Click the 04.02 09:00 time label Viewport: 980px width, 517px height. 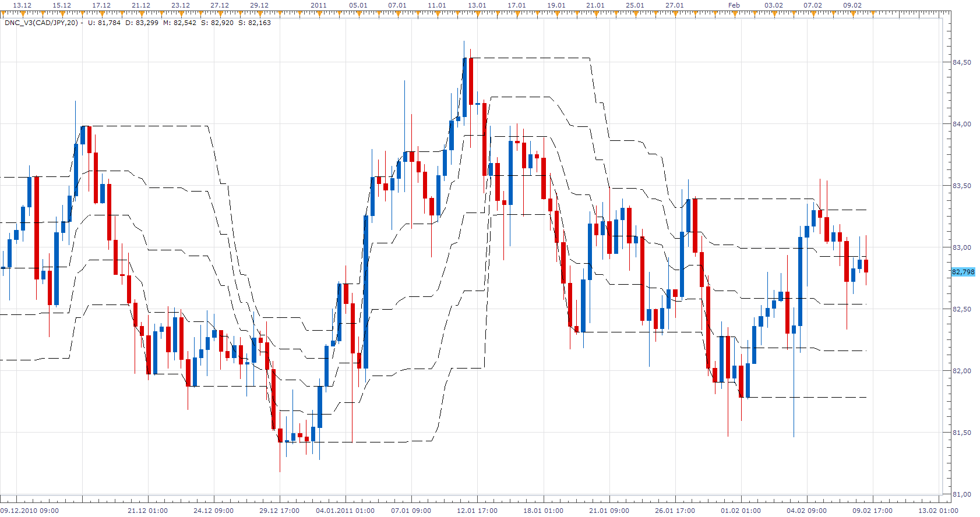(x=807, y=511)
